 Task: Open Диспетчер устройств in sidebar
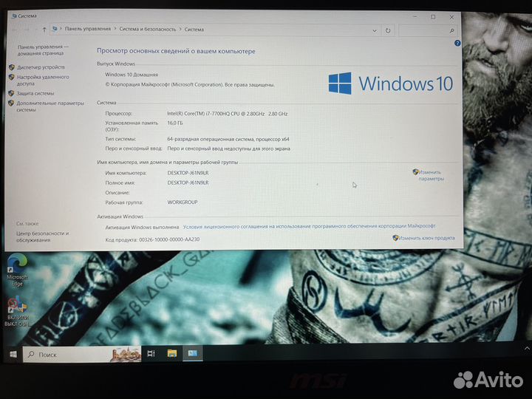(x=40, y=67)
